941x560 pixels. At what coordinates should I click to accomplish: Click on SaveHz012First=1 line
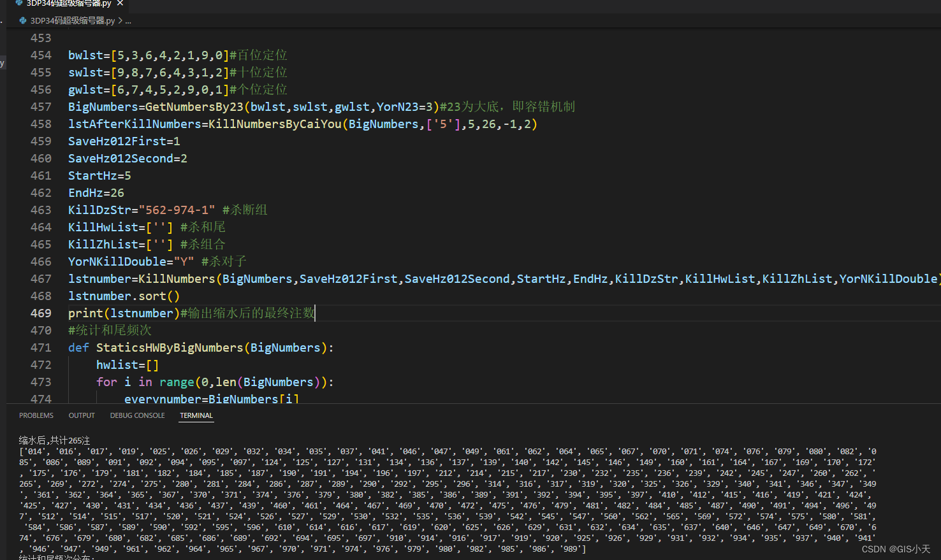pos(124,141)
